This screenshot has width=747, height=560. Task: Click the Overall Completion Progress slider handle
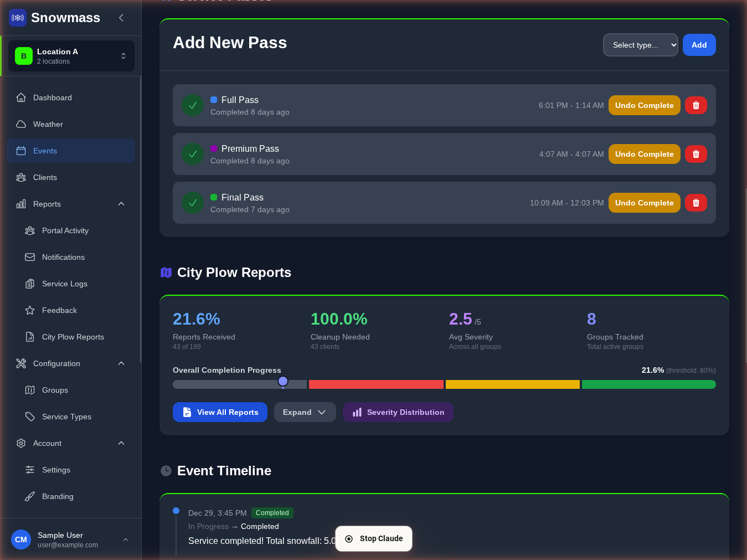click(283, 381)
